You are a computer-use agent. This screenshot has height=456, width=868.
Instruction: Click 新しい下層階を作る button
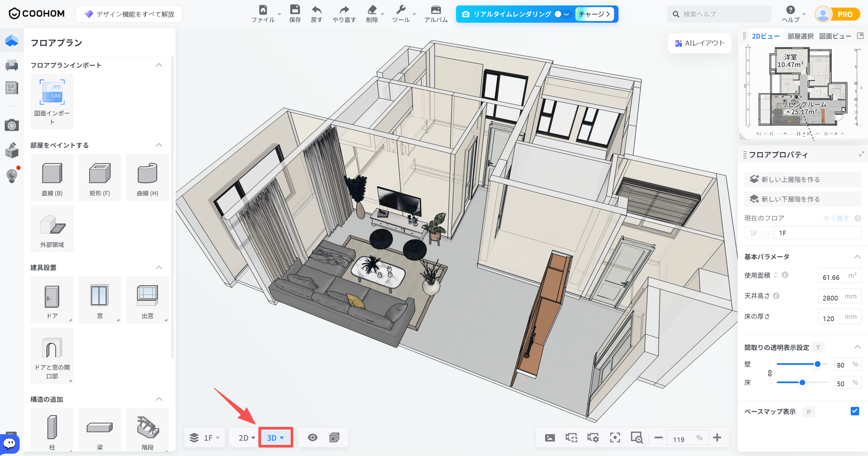(803, 199)
